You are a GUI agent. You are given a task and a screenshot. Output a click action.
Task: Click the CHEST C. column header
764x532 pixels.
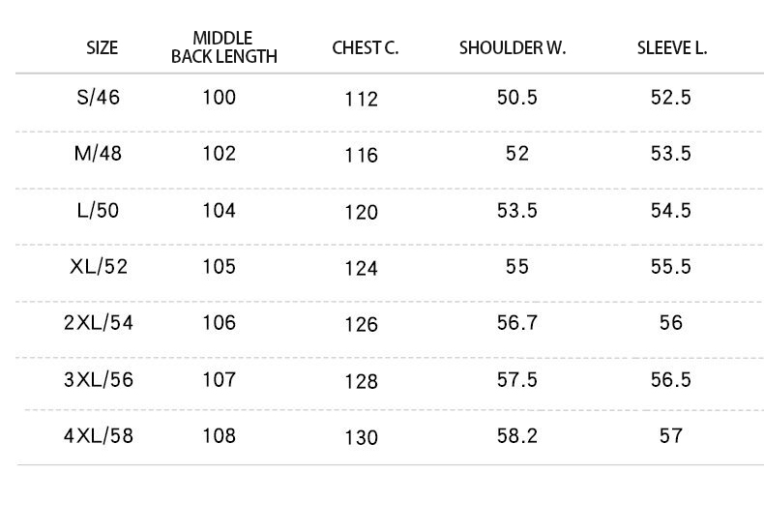pyautogui.click(x=366, y=47)
